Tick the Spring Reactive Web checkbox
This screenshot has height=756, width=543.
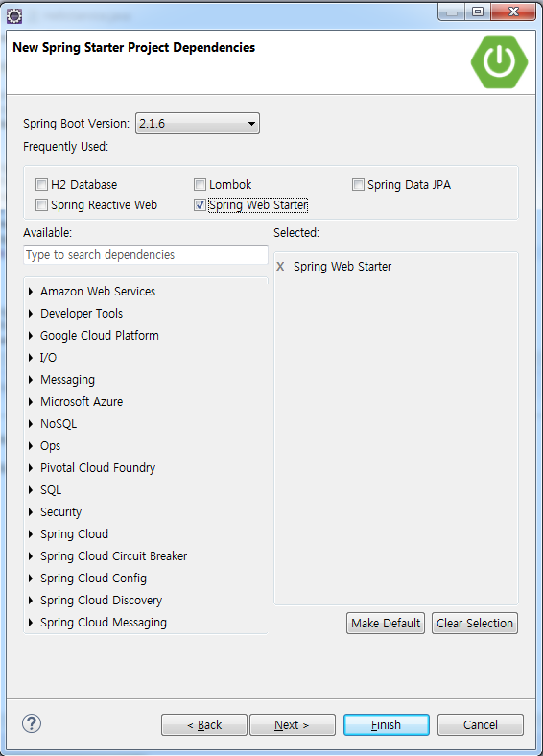(x=41, y=205)
